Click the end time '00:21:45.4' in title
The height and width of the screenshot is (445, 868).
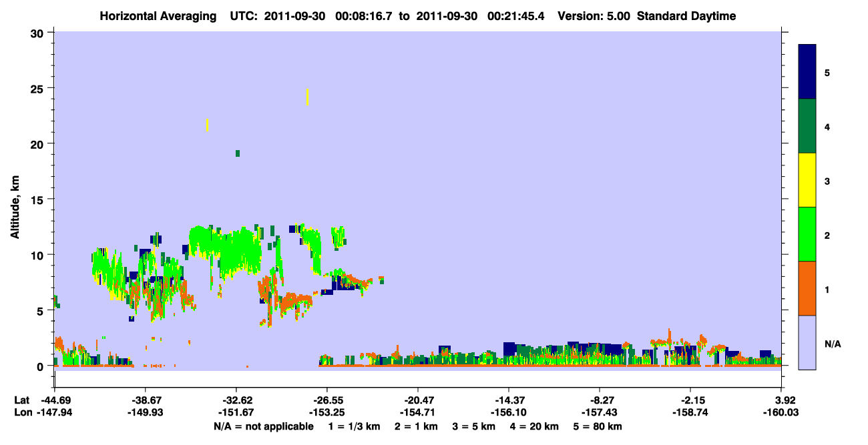click(517, 16)
